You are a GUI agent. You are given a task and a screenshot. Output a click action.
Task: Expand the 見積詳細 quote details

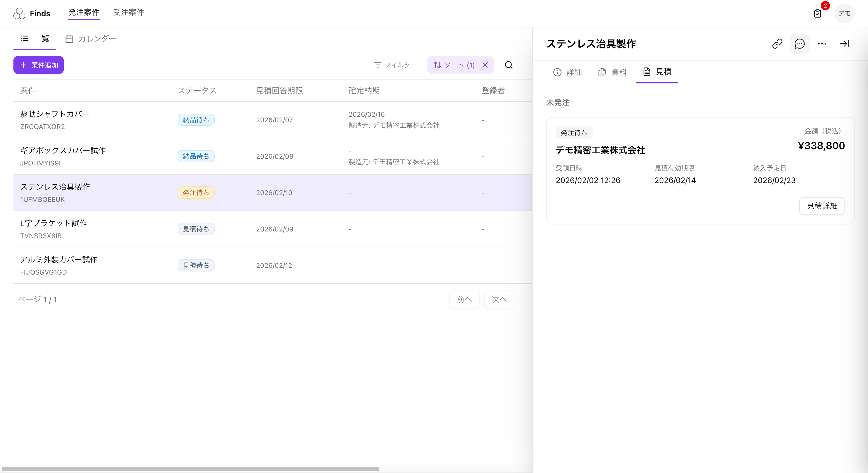click(x=822, y=206)
